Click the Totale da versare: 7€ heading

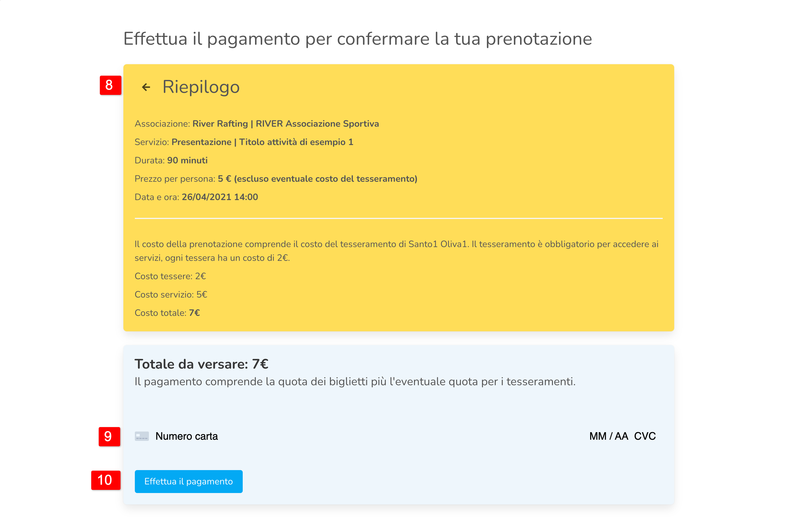tap(201, 364)
